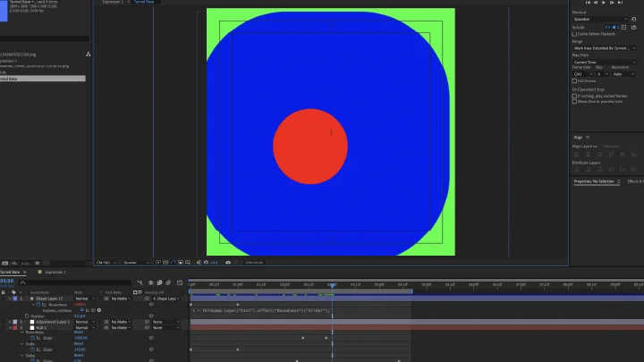The height and width of the screenshot is (362, 644).
Task: Jump to first frame button
Action: (x=588, y=3)
